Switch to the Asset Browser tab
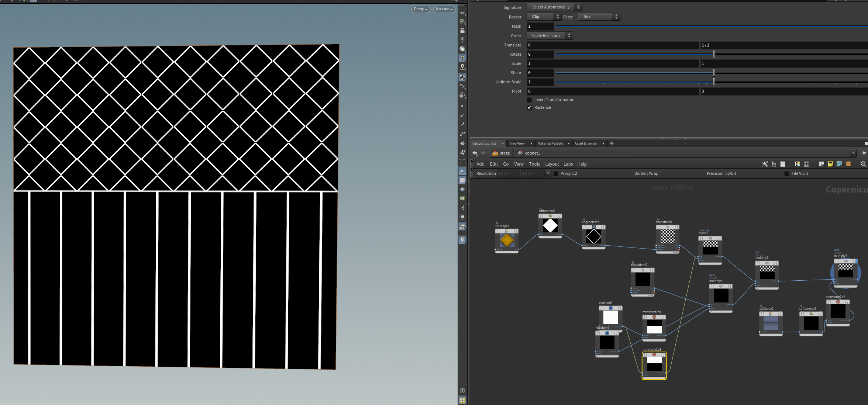 (586, 143)
